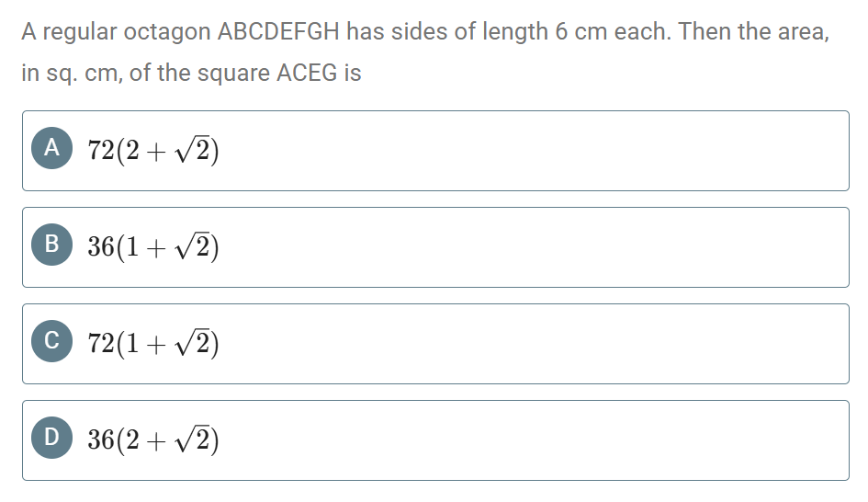The height and width of the screenshot is (502, 868).
Task: Click the circular A badge
Action: [x=51, y=148]
